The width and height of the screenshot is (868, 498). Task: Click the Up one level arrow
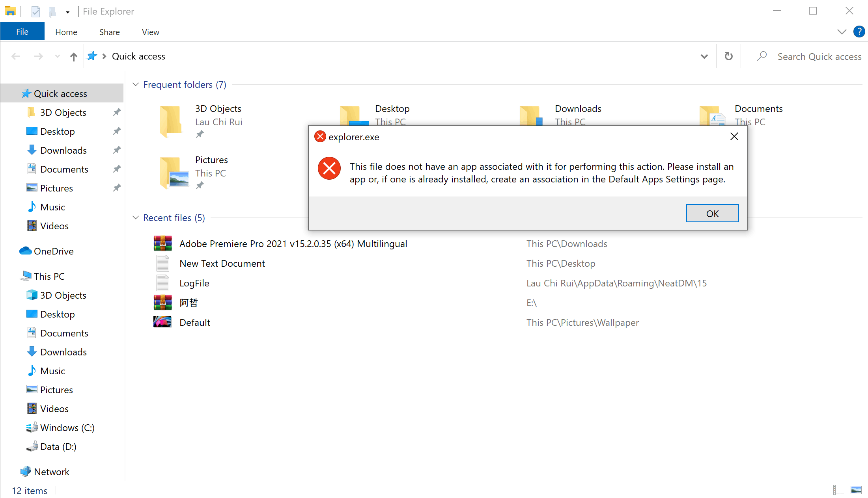(73, 57)
